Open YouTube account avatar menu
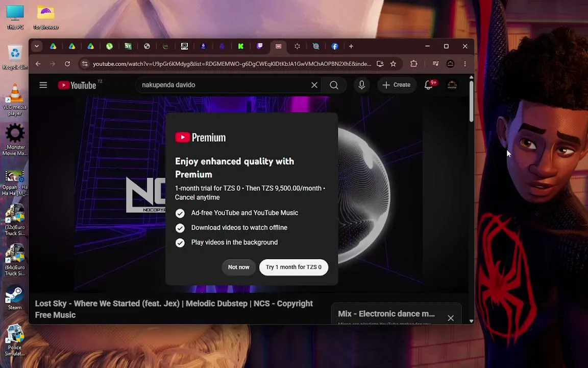 pyautogui.click(x=452, y=85)
